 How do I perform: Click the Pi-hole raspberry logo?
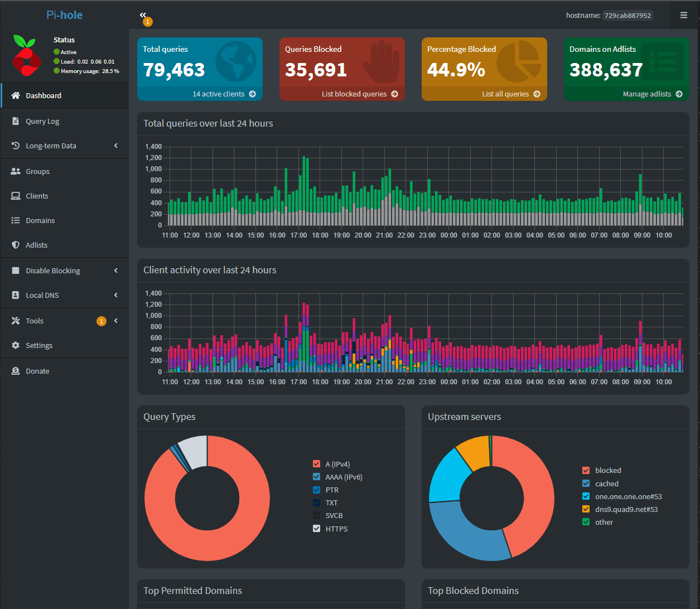[x=26, y=56]
